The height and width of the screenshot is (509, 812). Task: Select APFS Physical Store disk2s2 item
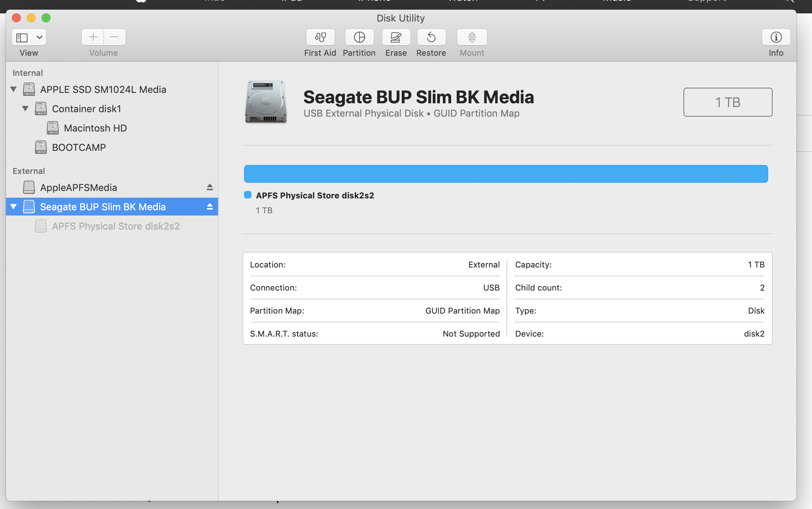116,226
